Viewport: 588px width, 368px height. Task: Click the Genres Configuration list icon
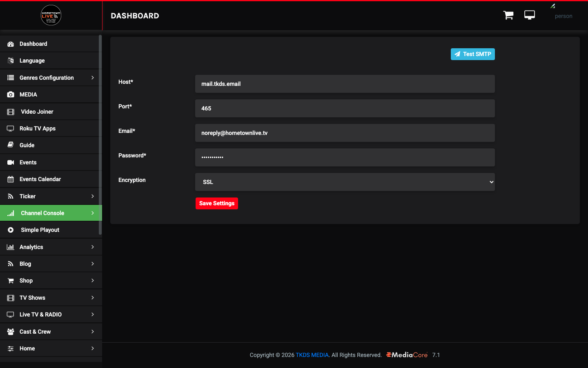[11, 78]
